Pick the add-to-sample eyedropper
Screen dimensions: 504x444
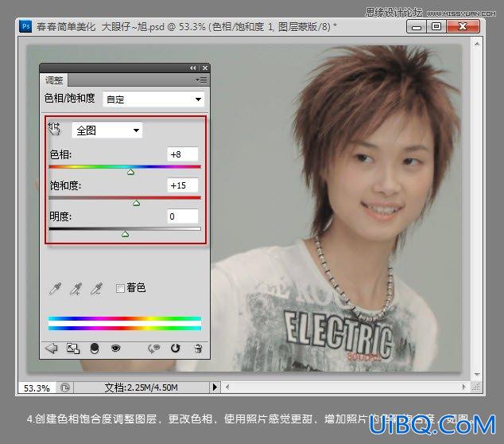point(76,289)
